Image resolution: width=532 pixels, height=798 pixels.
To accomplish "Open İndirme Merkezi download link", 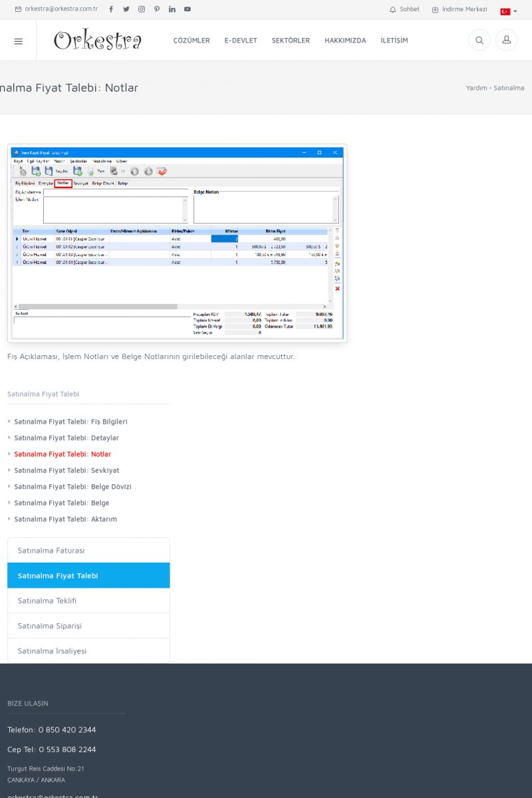I will coord(460,9).
